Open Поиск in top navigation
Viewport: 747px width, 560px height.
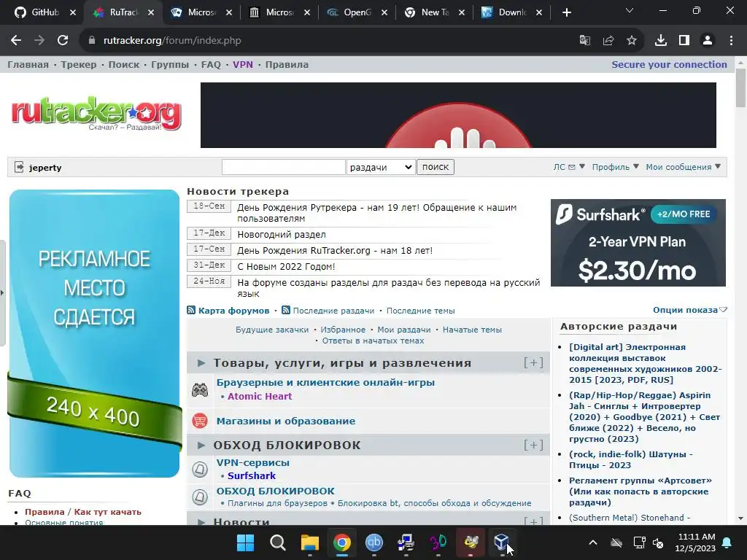click(124, 64)
